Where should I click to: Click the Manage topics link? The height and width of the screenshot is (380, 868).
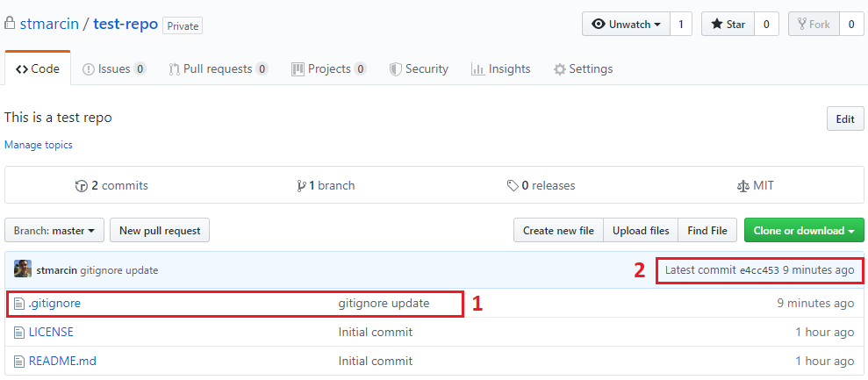point(39,145)
